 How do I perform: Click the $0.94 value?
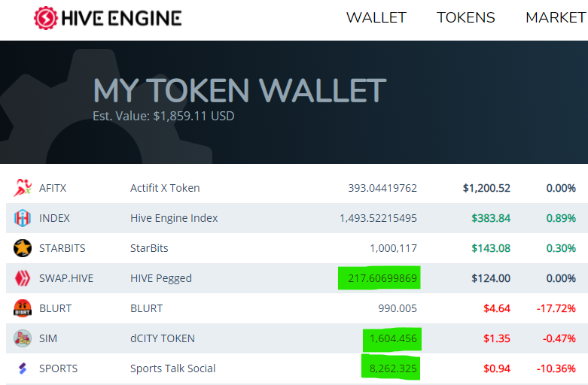[x=497, y=368]
